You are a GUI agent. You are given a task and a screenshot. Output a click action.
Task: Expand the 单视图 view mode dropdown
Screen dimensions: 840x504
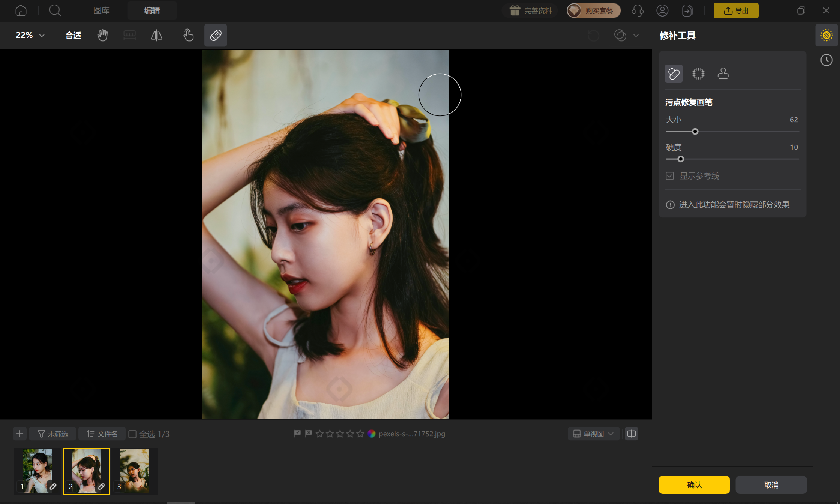point(594,434)
